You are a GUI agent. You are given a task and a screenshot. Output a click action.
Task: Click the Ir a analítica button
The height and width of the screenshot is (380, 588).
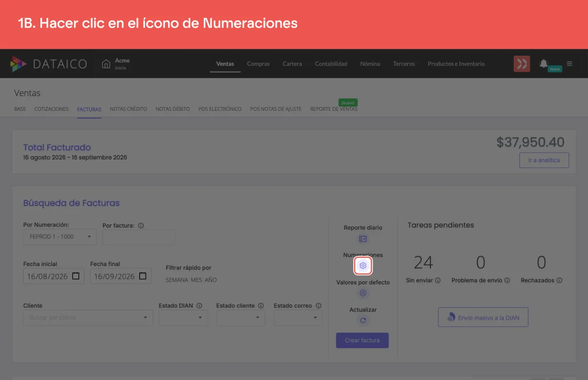click(x=544, y=160)
